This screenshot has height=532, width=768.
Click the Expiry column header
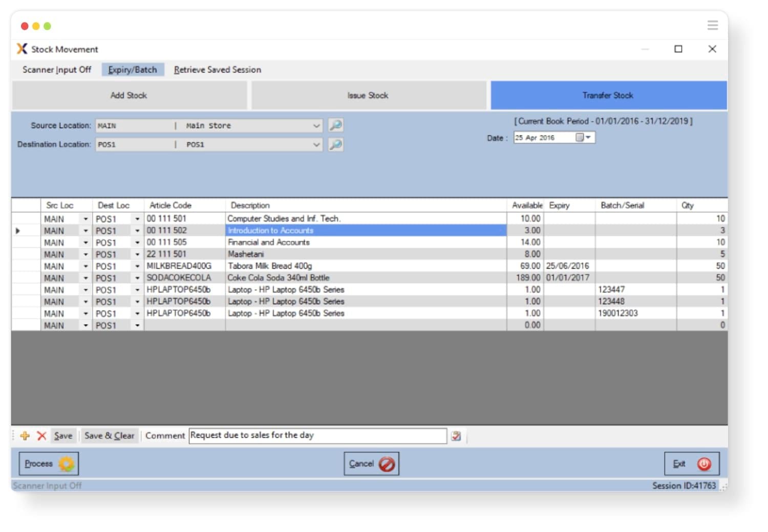(x=569, y=205)
